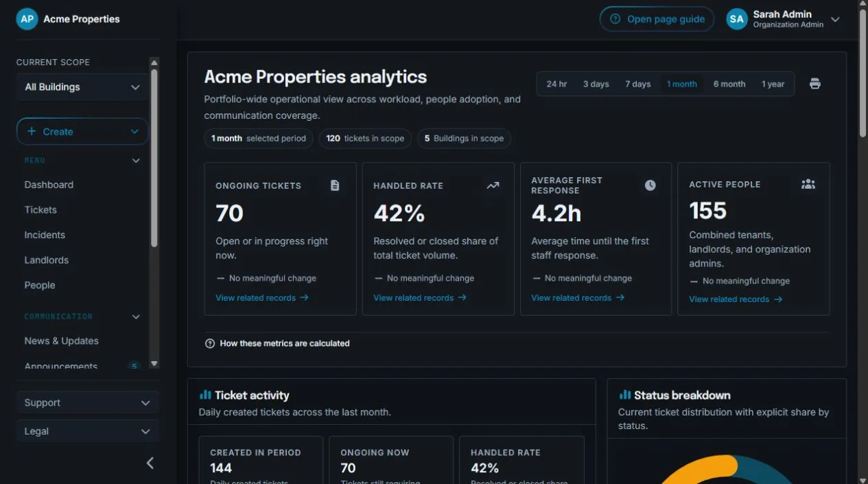This screenshot has width=868, height=484.
Task: Collapse the MENU section chevron
Action: click(x=136, y=161)
